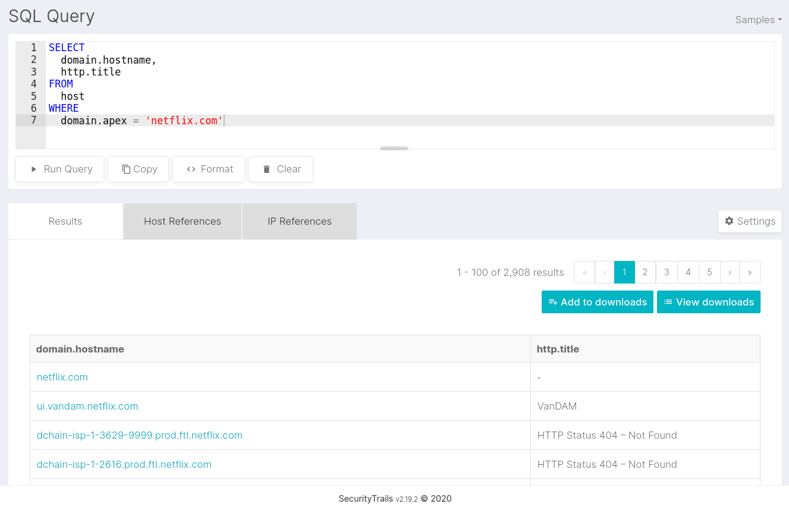
Task: Open netflix.com hostname link
Action: click(62, 377)
